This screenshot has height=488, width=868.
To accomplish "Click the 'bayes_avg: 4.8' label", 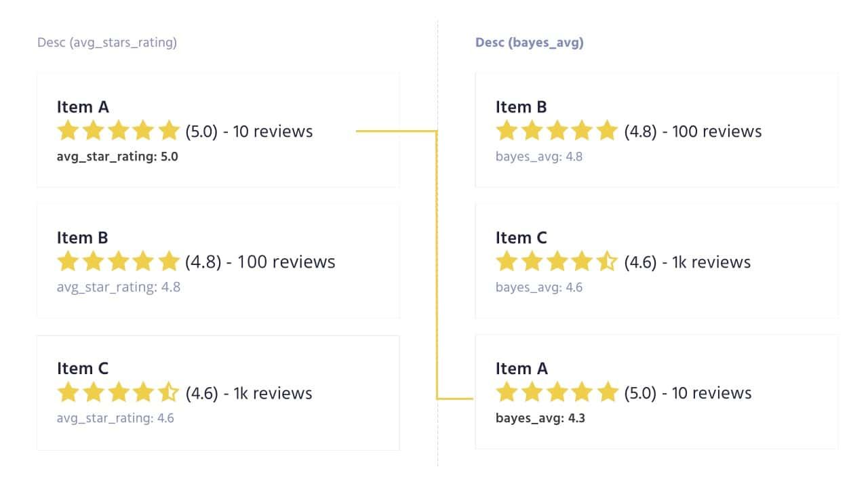I will [539, 157].
